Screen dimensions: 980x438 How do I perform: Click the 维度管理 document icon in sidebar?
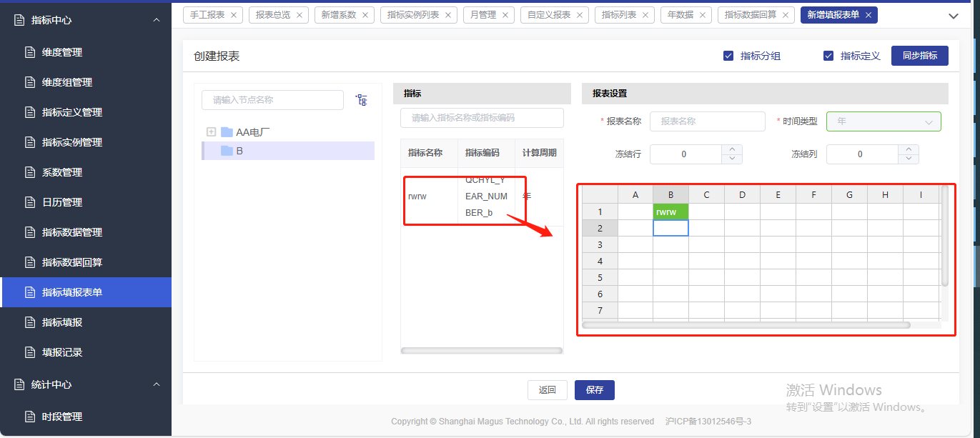point(30,52)
